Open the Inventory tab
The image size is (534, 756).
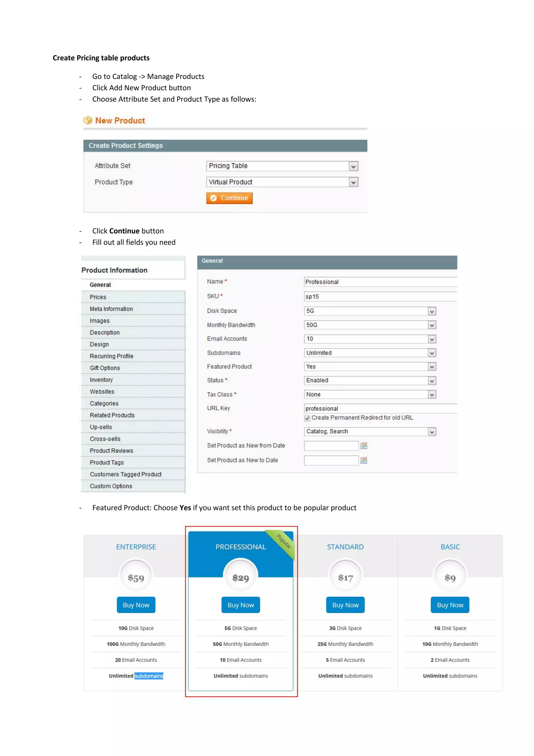click(x=133, y=380)
